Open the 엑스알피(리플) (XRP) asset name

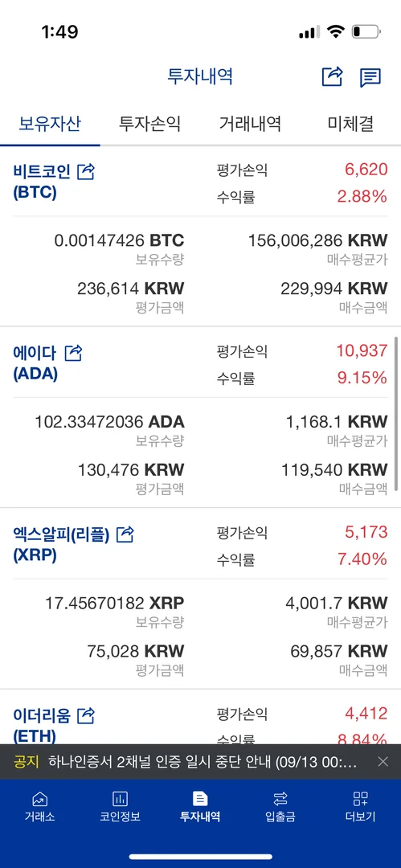pyautogui.click(x=61, y=545)
